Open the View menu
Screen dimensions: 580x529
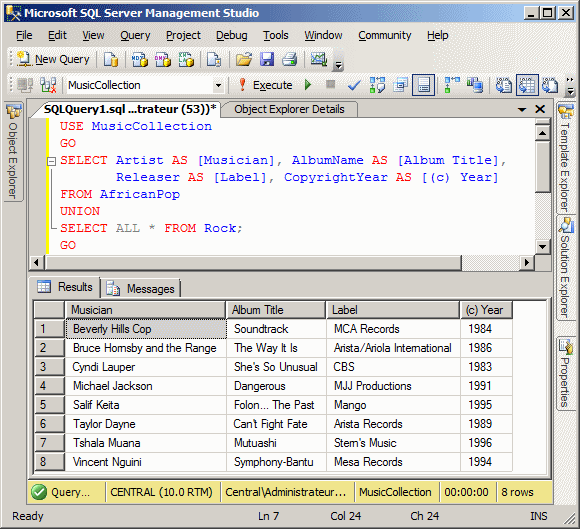click(93, 35)
